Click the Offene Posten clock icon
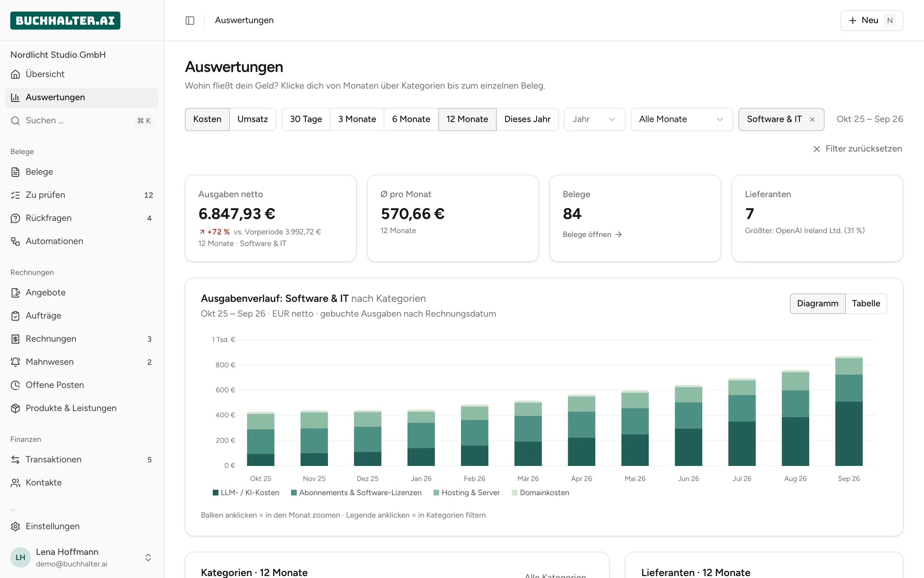924x578 pixels. (15, 385)
